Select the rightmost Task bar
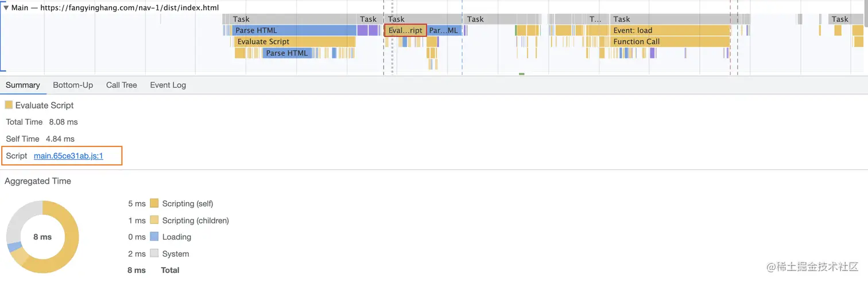 (x=846, y=19)
